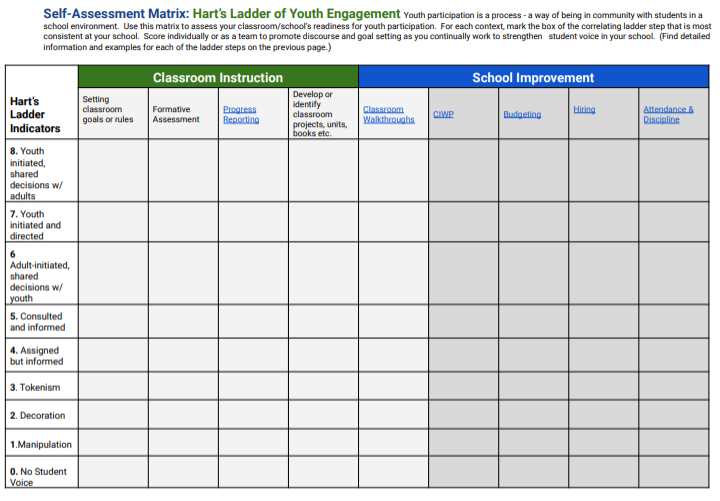
Task: Follow the CIWP hyperlink
Action: pyautogui.click(x=443, y=114)
